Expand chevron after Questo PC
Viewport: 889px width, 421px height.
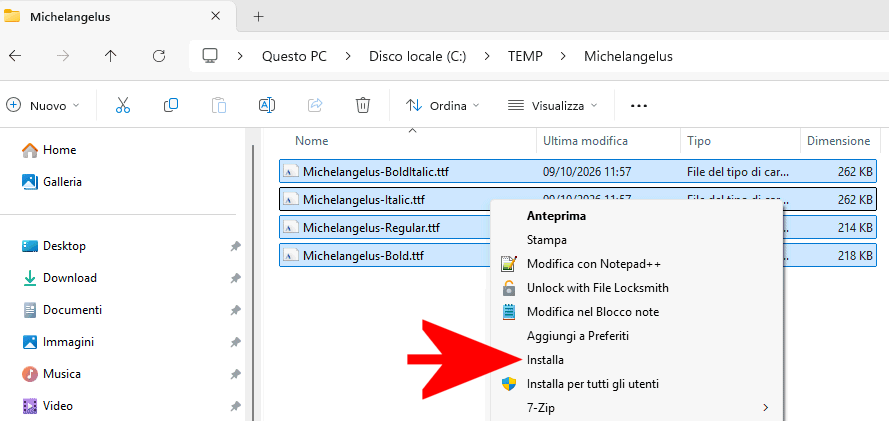tap(348, 56)
